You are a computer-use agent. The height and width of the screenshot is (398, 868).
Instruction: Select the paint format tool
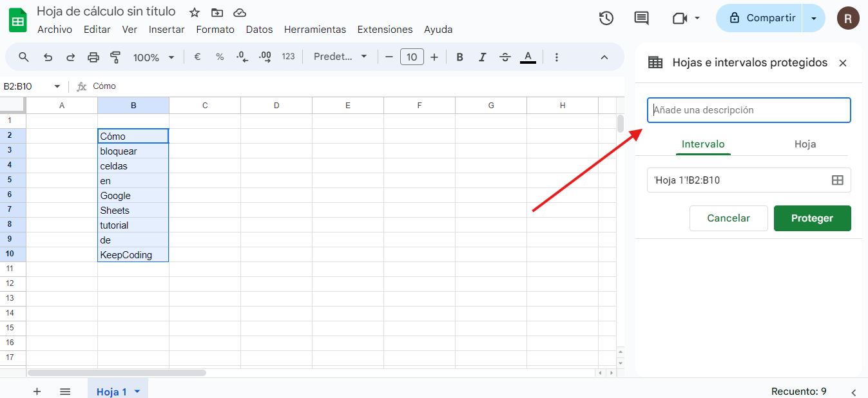115,57
